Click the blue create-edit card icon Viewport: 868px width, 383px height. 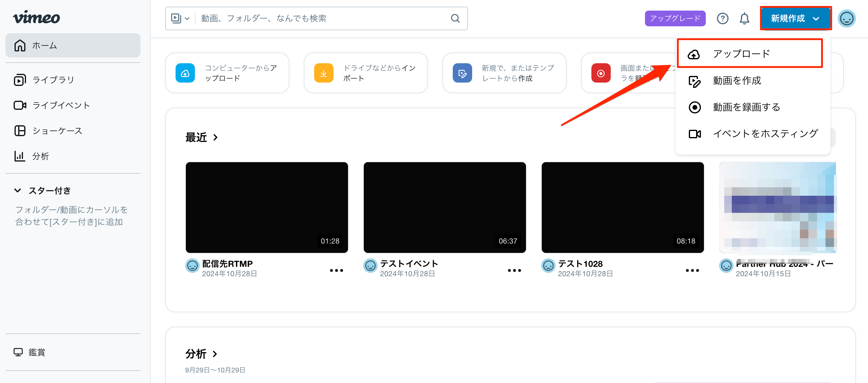[462, 73]
